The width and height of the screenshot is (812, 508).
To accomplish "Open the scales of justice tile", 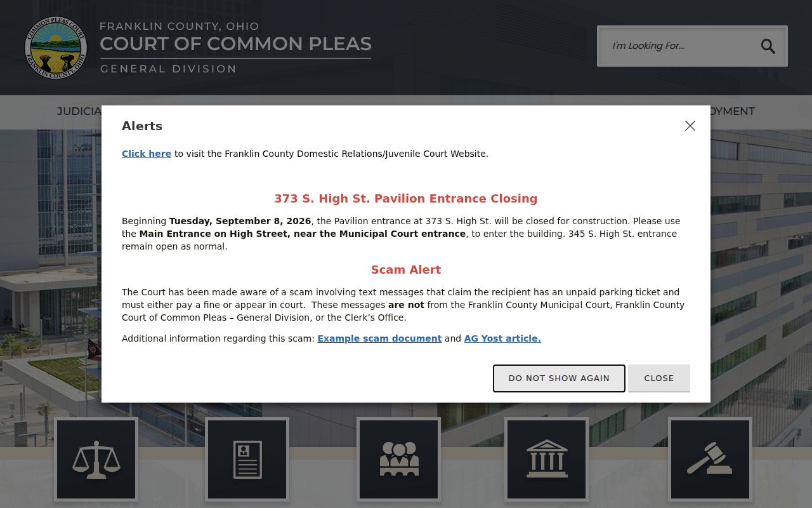I will (x=96, y=459).
